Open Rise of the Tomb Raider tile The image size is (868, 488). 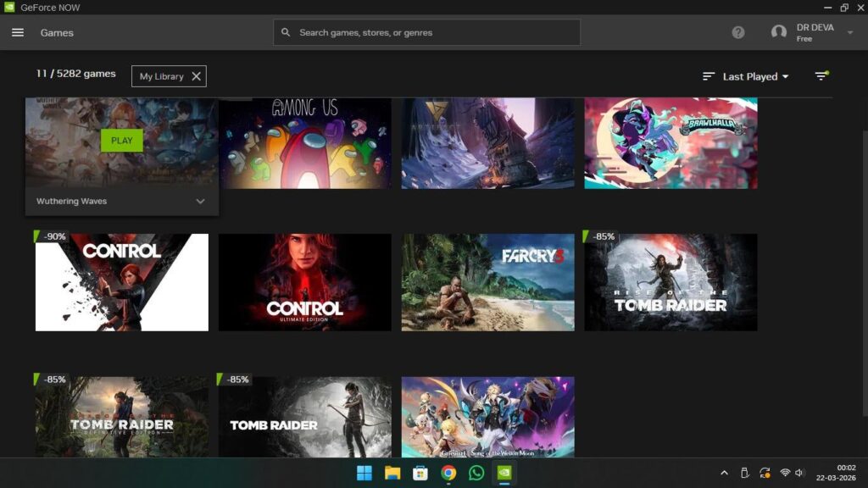tap(671, 282)
